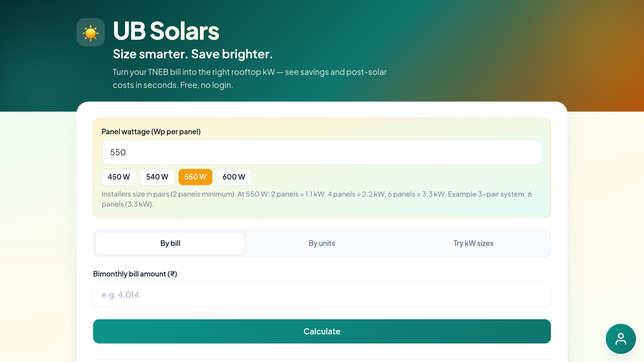Click the 'Panel wattage (Wp per panel)' label
Screen dimensions: 644x362
(151, 131)
